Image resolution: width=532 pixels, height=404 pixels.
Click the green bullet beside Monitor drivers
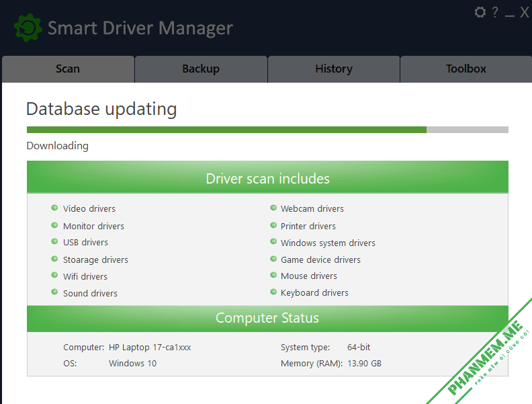point(54,225)
